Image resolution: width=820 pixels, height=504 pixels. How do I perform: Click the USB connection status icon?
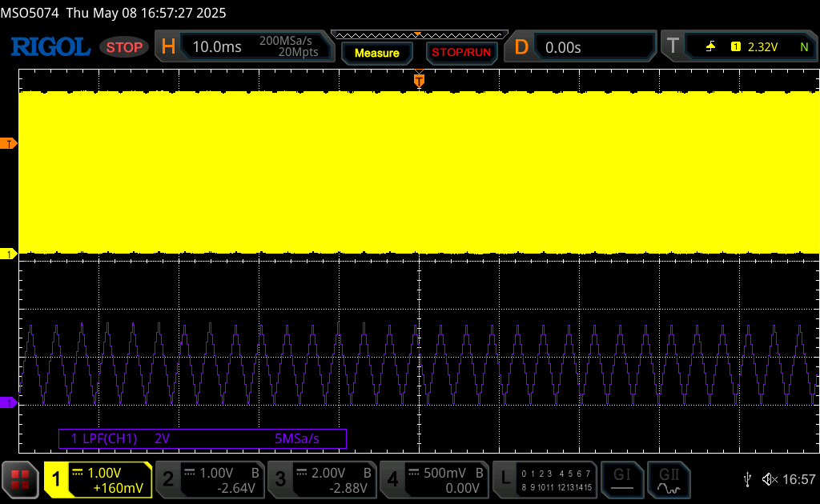(747, 479)
